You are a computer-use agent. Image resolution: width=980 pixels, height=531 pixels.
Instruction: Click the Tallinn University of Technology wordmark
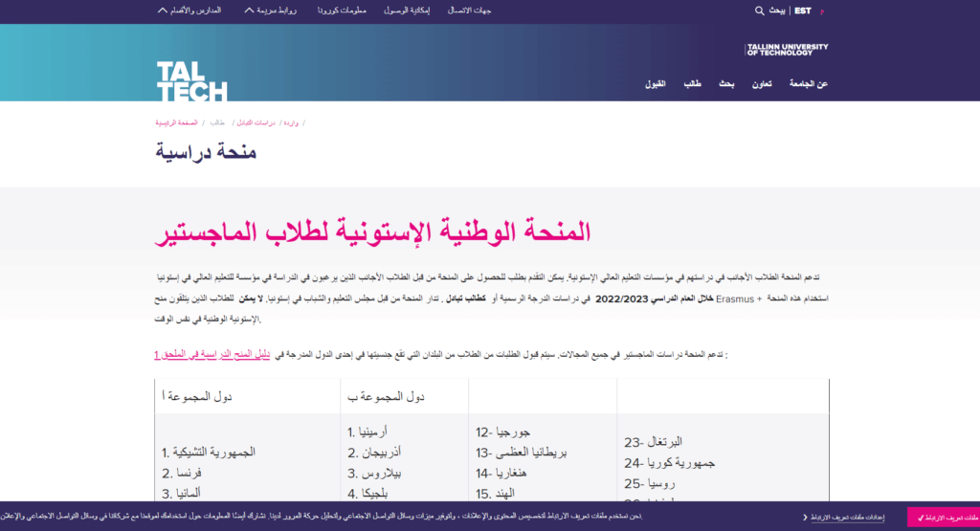787,50
